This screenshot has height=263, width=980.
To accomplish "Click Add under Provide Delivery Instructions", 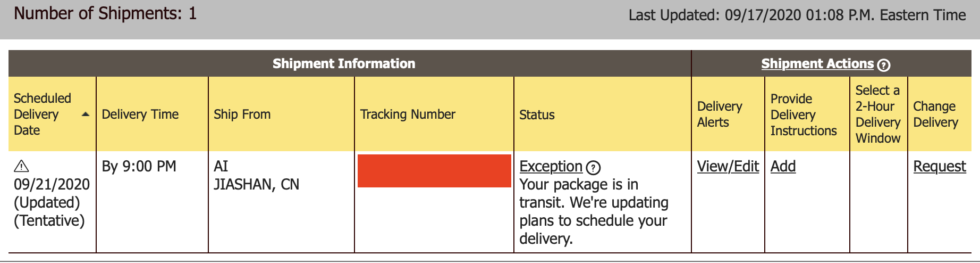I will coord(783,167).
